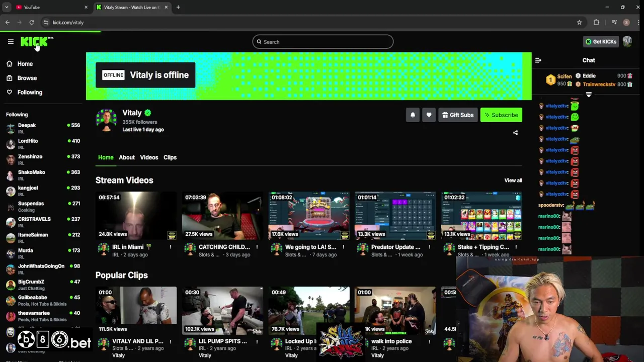
Task: Open options for CATCHING CHILD video
Action: (257, 247)
